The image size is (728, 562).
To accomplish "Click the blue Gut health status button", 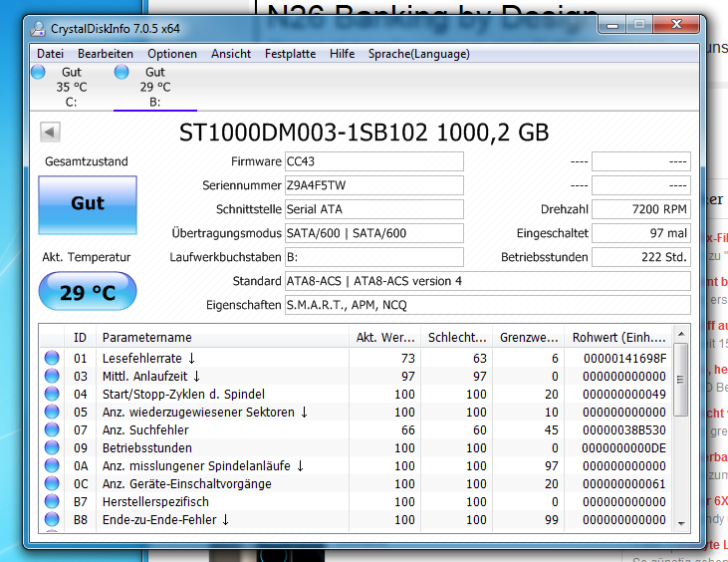I will click(x=88, y=205).
